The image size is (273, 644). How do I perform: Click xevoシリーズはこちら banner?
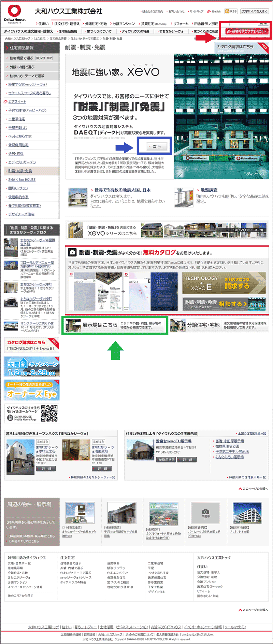[167, 230]
